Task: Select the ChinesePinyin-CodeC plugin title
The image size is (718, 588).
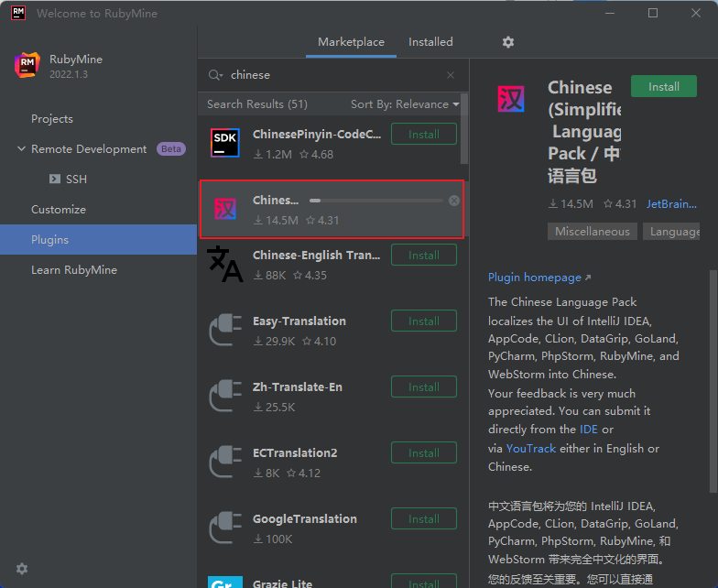Action: [317, 134]
